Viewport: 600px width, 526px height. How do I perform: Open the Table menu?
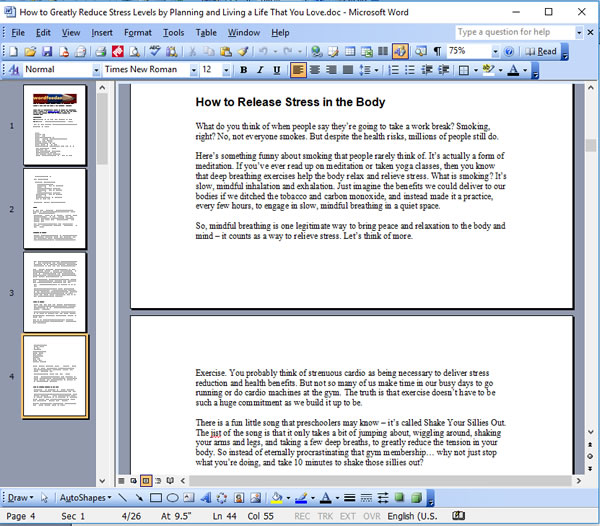(206, 33)
